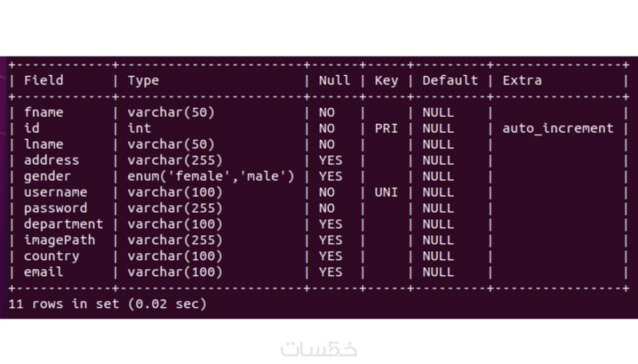Click the Key column header
The height and width of the screenshot is (364, 638).
pos(386,81)
